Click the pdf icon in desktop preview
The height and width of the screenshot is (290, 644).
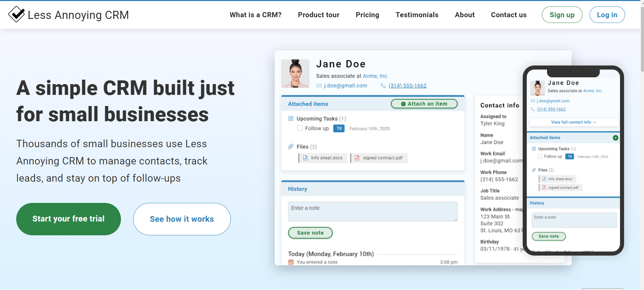357,158
